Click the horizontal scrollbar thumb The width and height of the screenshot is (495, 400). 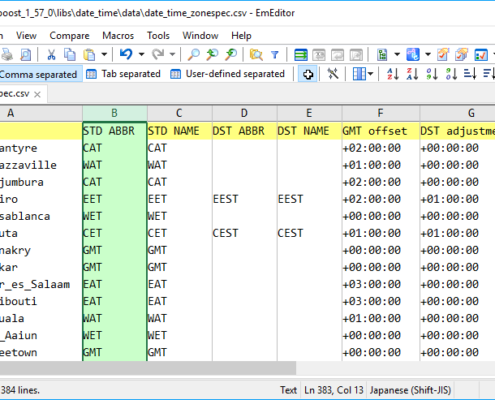pos(148,368)
